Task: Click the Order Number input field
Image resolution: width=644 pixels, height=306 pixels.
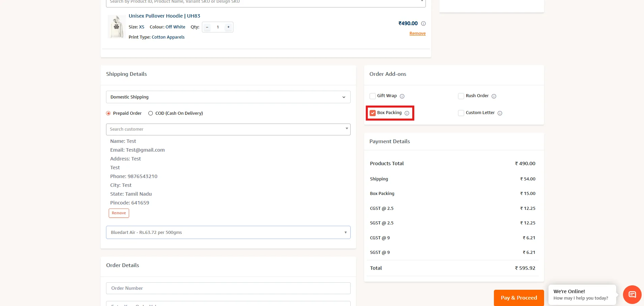Action: point(228,288)
